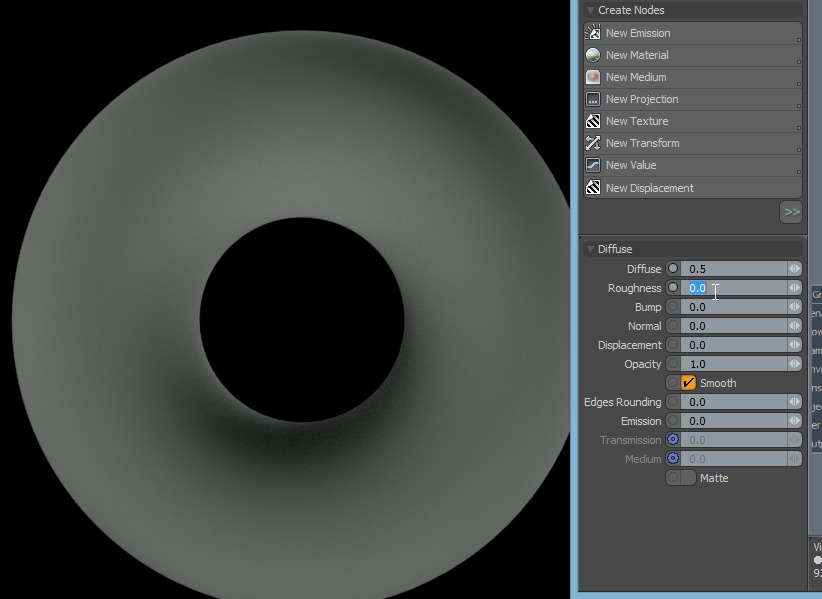
Task: Click the Diffuse channel connection dot
Action: tap(673, 268)
